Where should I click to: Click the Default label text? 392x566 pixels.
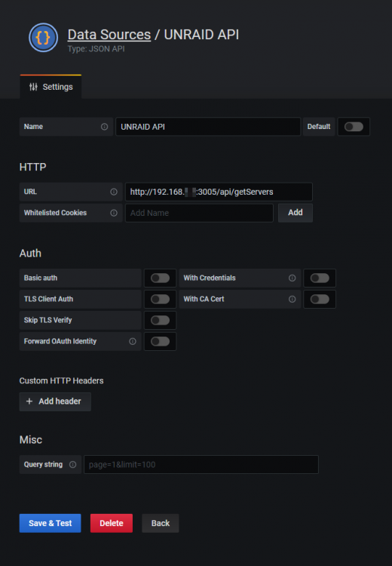pyautogui.click(x=319, y=127)
